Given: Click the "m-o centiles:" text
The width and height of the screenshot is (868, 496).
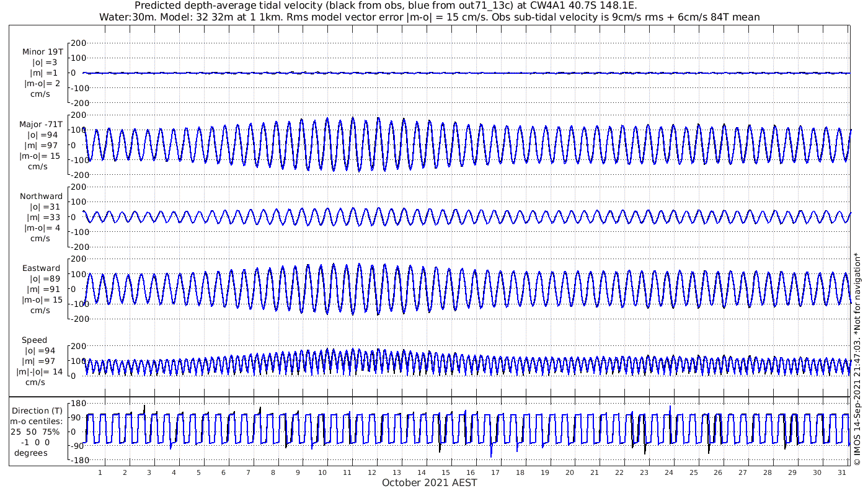Looking at the screenshot, I should point(35,422).
